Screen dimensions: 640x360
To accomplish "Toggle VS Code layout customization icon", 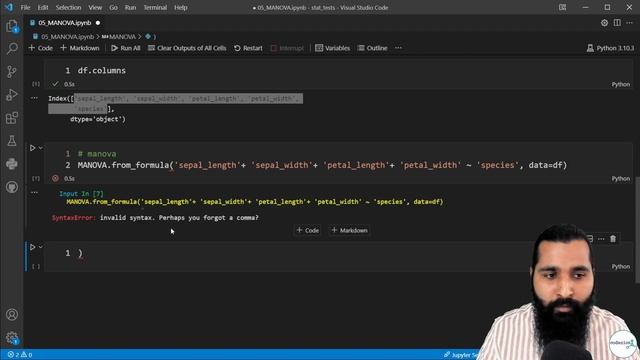I will click(562, 7).
